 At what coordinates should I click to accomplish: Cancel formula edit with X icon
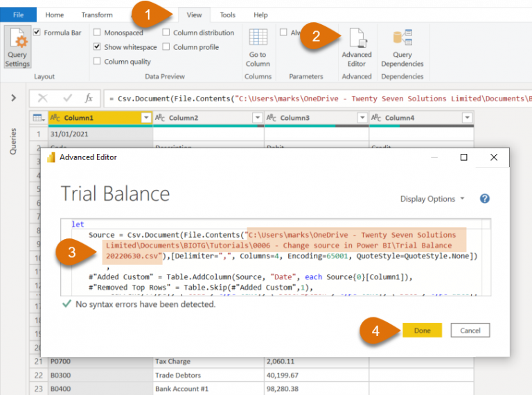click(x=43, y=98)
